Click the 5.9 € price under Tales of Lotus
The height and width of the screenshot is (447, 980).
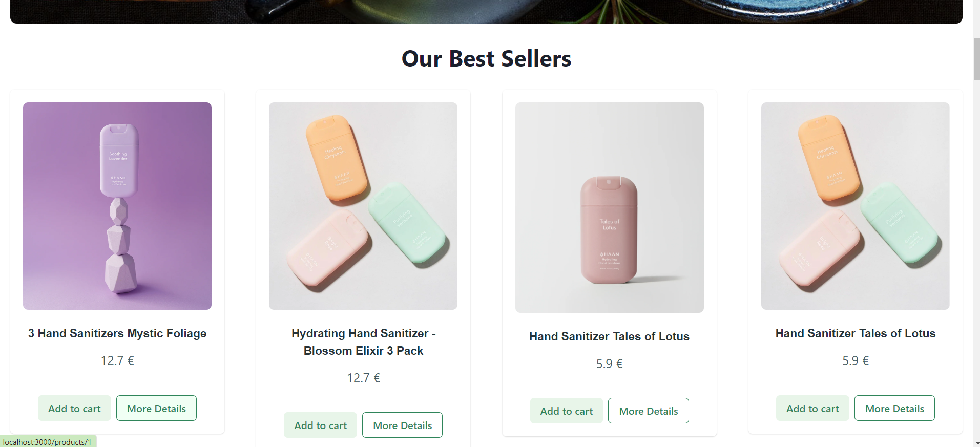click(x=609, y=364)
